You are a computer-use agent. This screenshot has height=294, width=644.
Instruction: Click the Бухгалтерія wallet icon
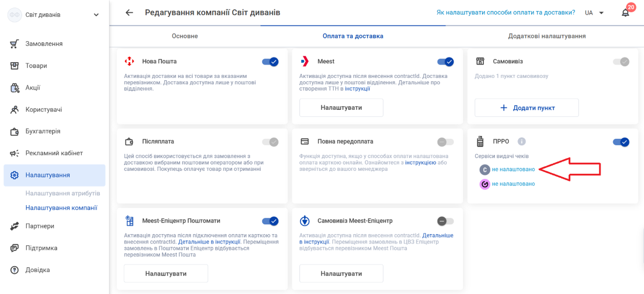click(15, 131)
